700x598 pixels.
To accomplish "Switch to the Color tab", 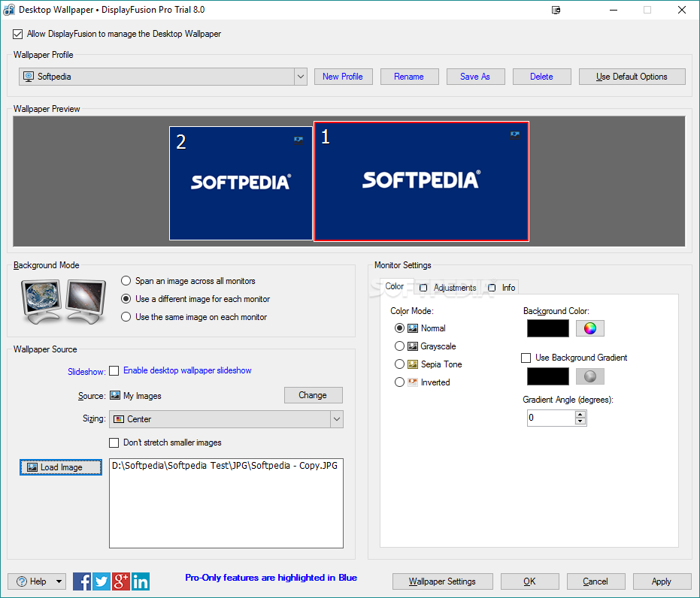I will [x=395, y=286].
